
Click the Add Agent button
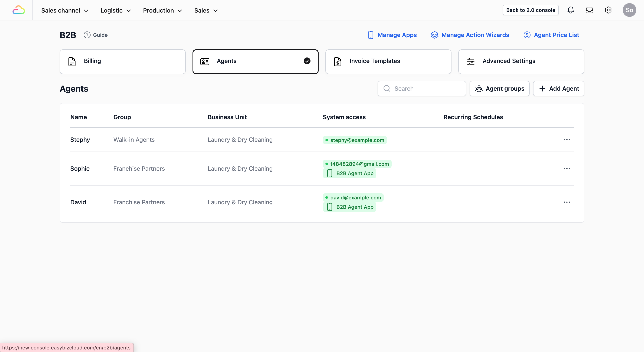(x=559, y=89)
